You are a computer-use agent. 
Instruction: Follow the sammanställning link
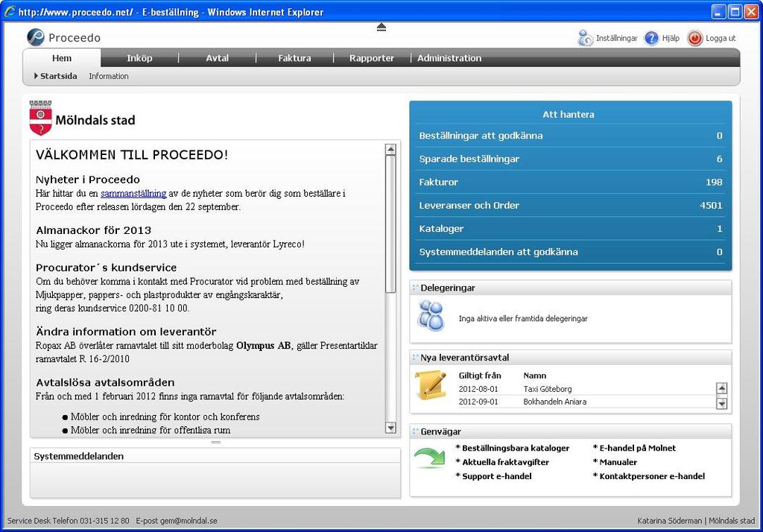point(133,193)
